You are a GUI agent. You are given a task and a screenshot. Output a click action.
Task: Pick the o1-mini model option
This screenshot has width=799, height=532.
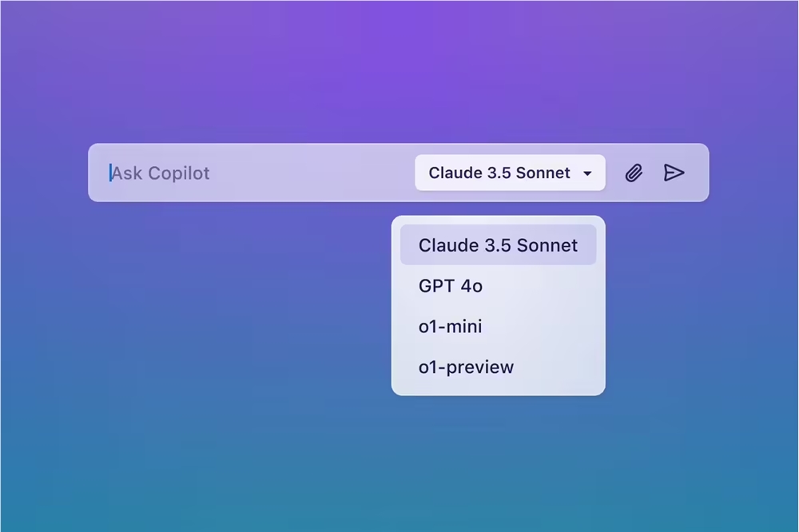pos(498,326)
